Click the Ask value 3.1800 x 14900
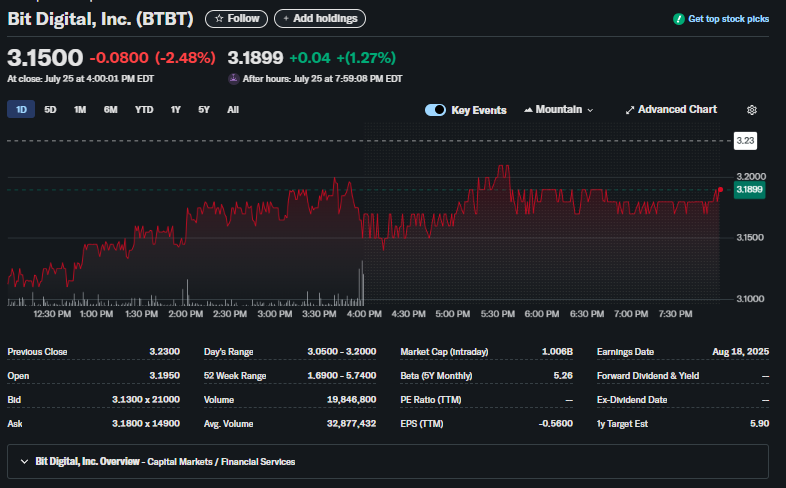The image size is (786, 488). click(145, 423)
